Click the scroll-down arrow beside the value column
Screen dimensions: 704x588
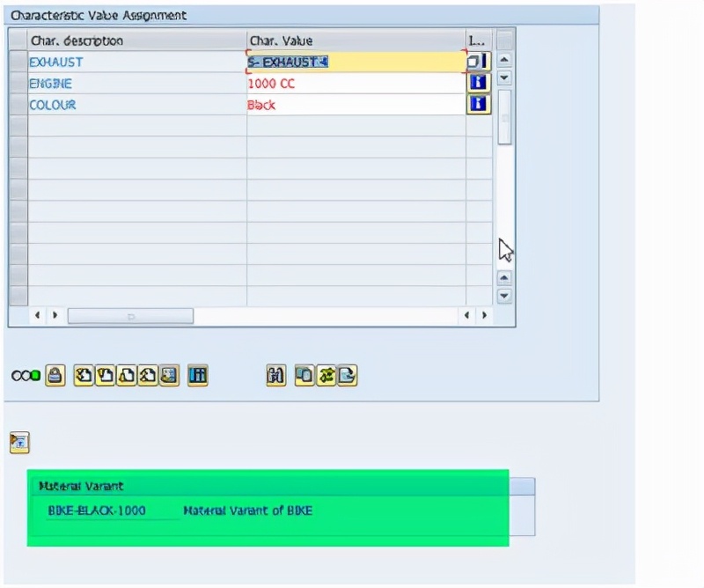click(504, 77)
